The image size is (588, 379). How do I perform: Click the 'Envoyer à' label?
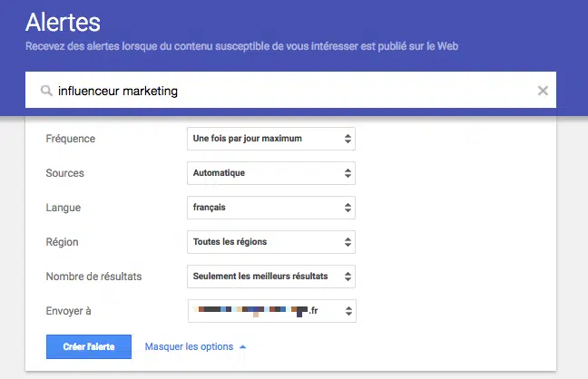click(x=69, y=311)
